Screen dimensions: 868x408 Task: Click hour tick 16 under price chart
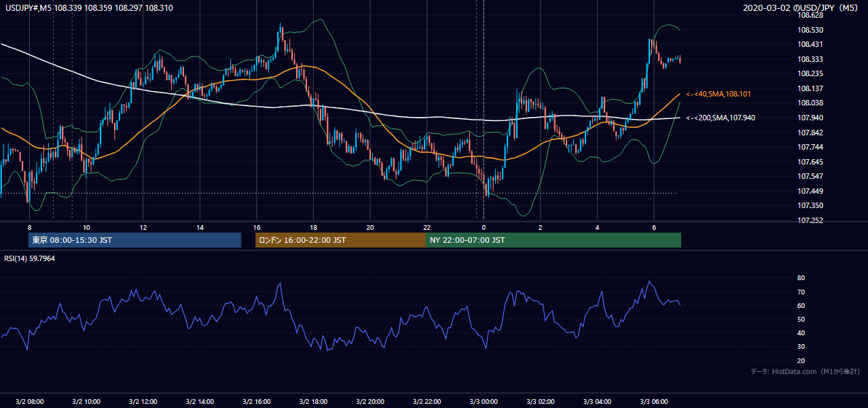point(257,227)
